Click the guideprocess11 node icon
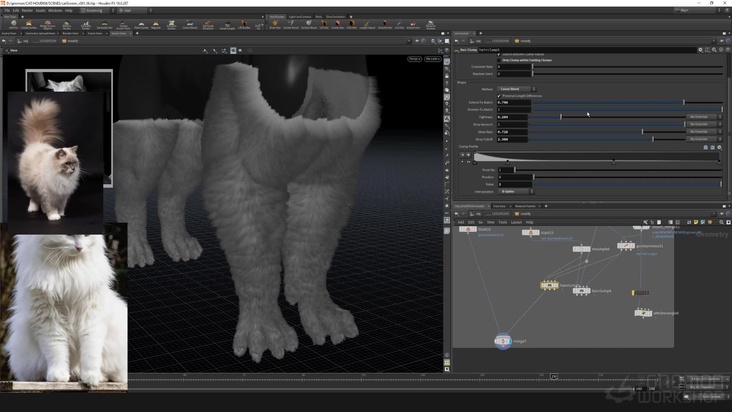This screenshot has width=732, height=412. click(x=626, y=245)
